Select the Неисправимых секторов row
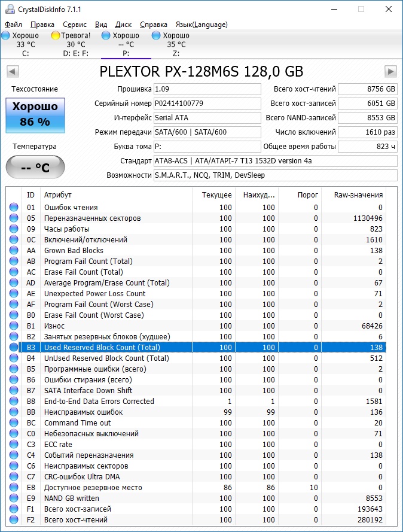Screen dimensions: 403x532 coord(197,466)
